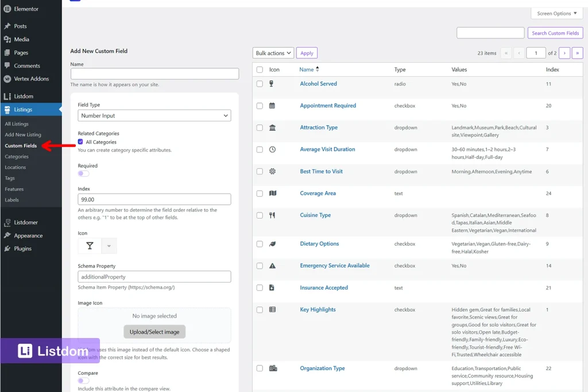The width and height of the screenshot is (588, 392).
Task: Click the gear icon beside Best Time to Visit
Action: click(272, 171)
